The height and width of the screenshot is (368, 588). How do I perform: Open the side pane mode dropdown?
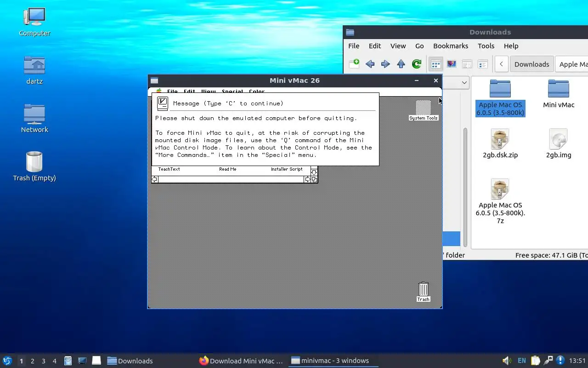tap(464, 83)
